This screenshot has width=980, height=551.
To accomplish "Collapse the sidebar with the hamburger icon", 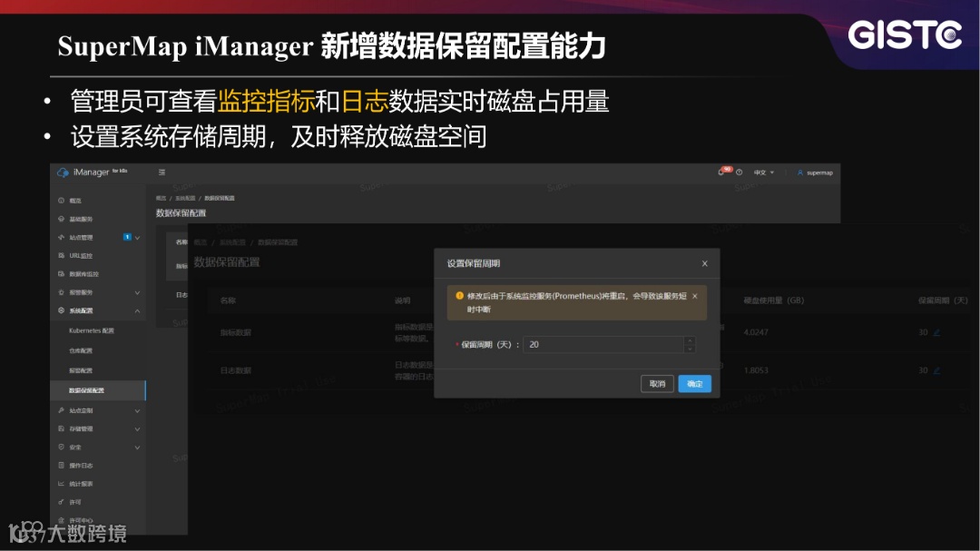I will coord(162,172).
